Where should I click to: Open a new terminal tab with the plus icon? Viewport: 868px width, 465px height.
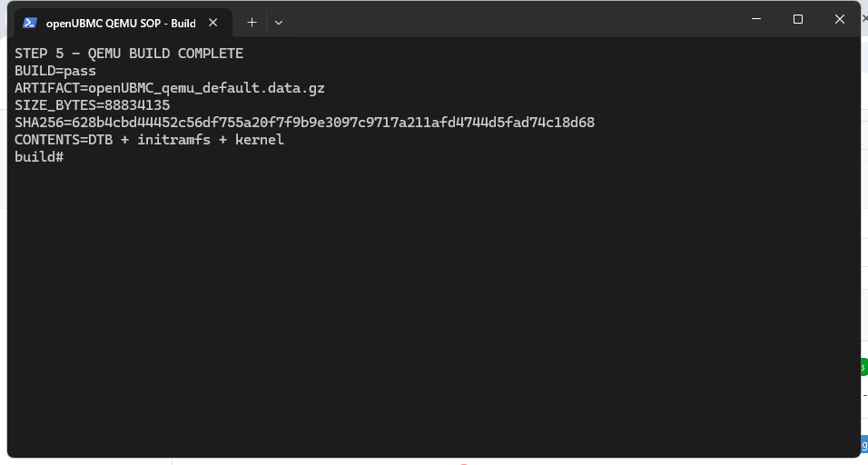pos(252,23)
